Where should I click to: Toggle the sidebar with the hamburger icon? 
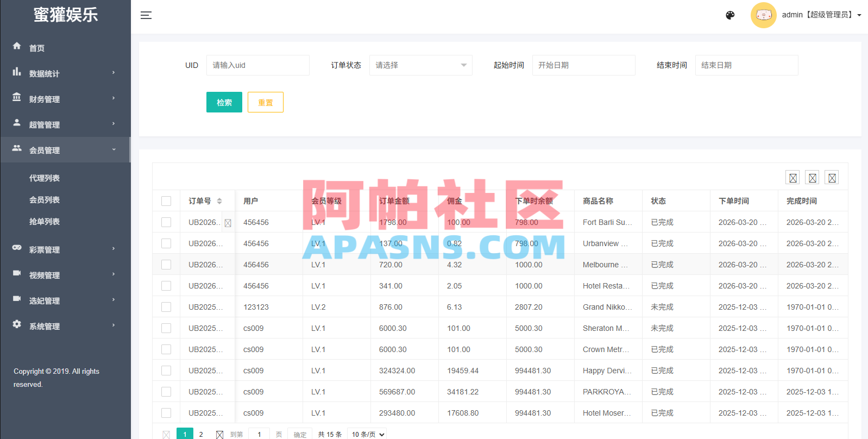146,15
